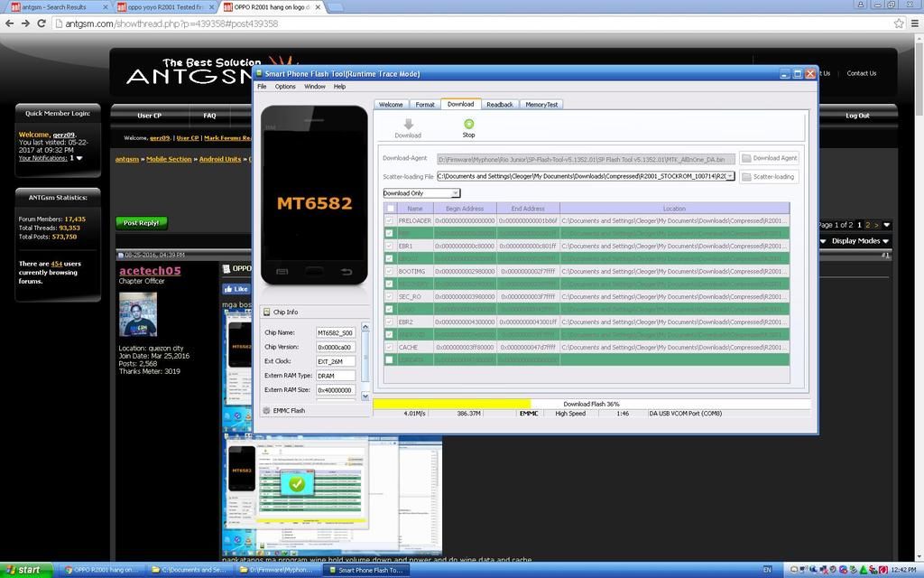Switch to the Readback tab
Screen dimensions: 924x578
click(x=499, y=105)
